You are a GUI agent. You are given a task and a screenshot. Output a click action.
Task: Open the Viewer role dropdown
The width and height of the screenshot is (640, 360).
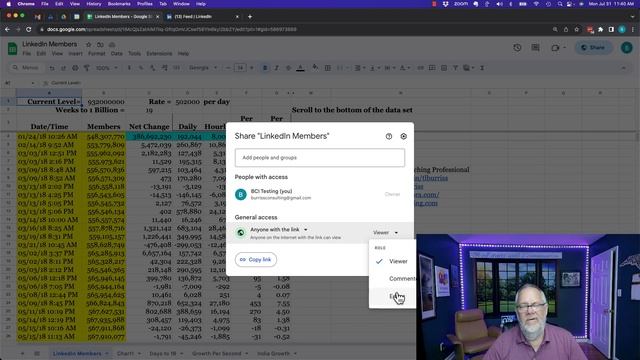click(x=385, y=233)
